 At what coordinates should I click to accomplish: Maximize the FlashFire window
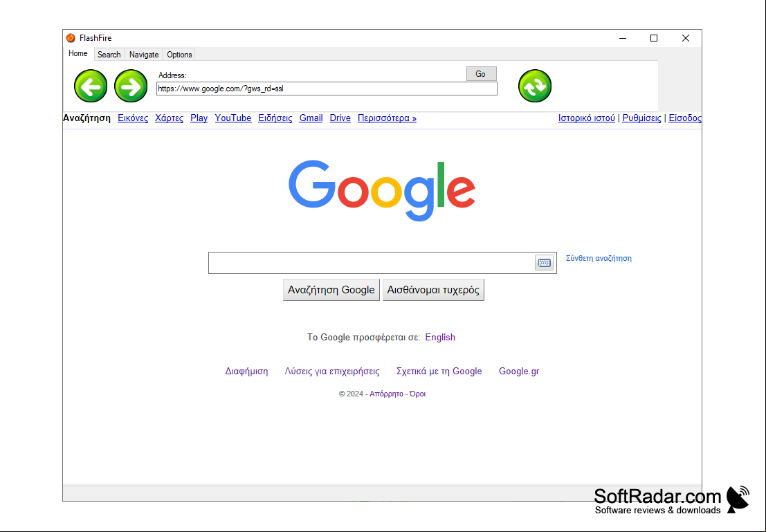click(654, 38)
